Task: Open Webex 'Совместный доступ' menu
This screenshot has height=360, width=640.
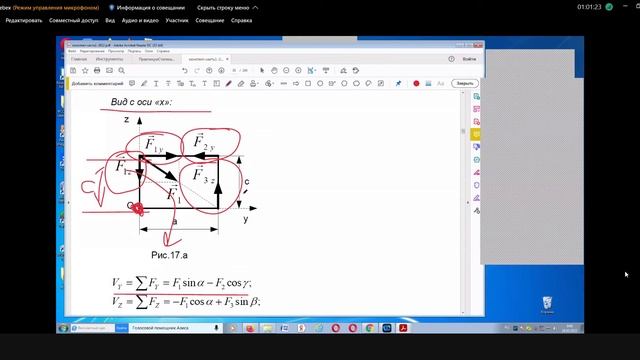Action: (x=73, y=20)
